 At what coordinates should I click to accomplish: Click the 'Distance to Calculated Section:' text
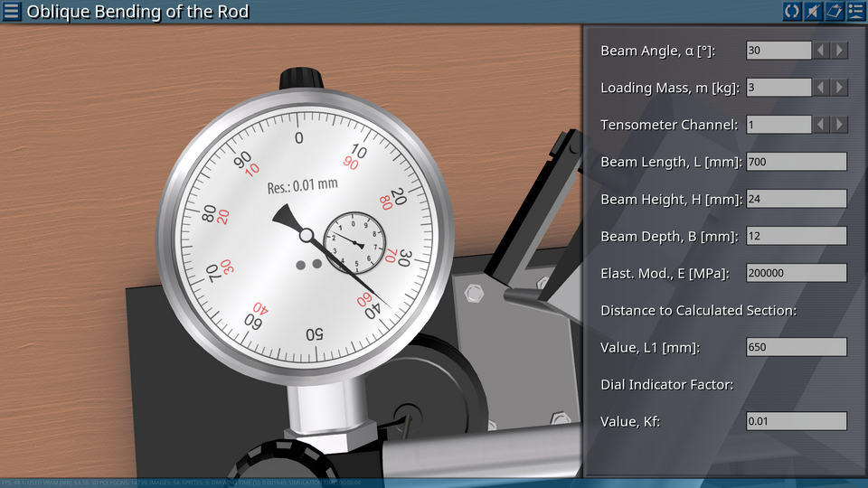pos(699,310)
